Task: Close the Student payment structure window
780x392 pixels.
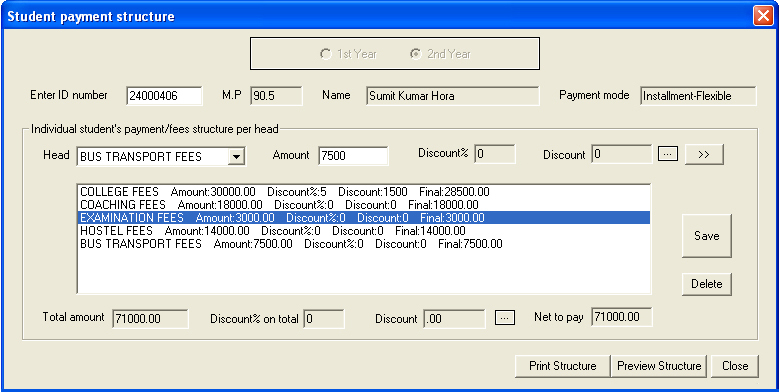Action: (763, 16)
